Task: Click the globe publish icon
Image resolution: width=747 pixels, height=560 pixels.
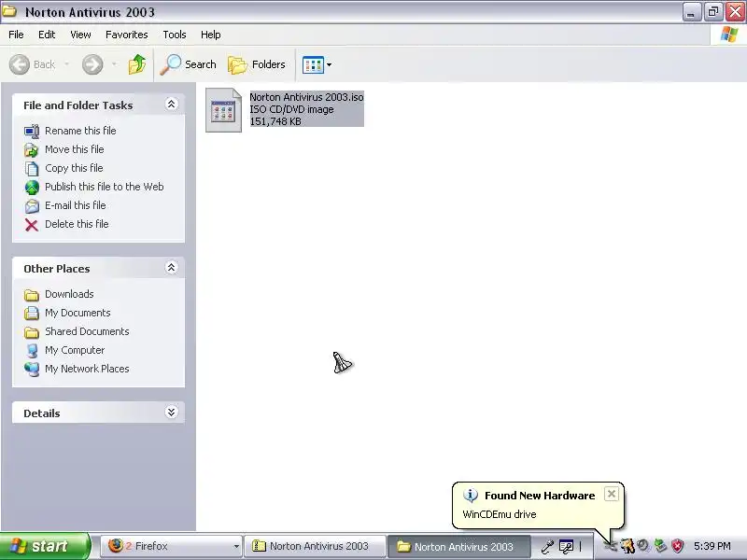Action: click(32, 188)
